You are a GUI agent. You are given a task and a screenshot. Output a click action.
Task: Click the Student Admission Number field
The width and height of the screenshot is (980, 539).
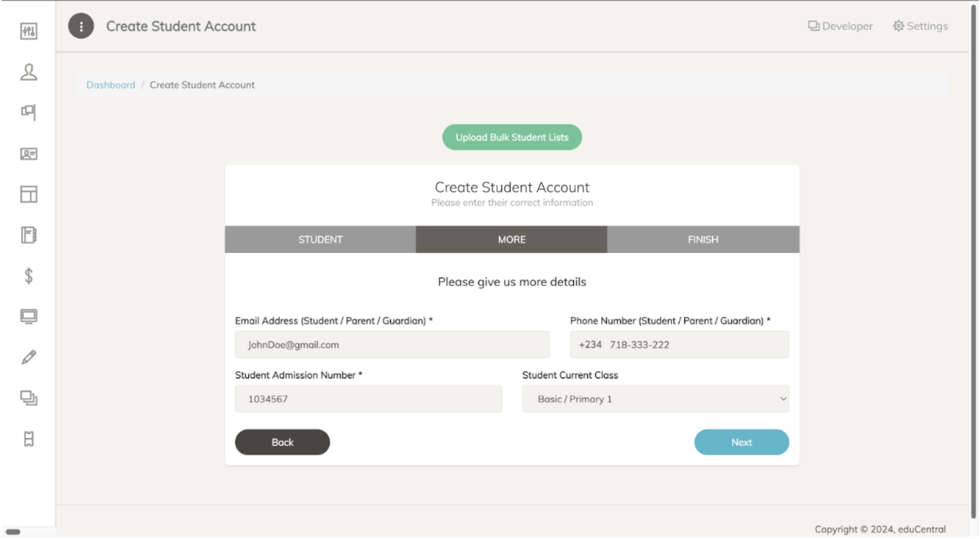click(x=368, y=399)
